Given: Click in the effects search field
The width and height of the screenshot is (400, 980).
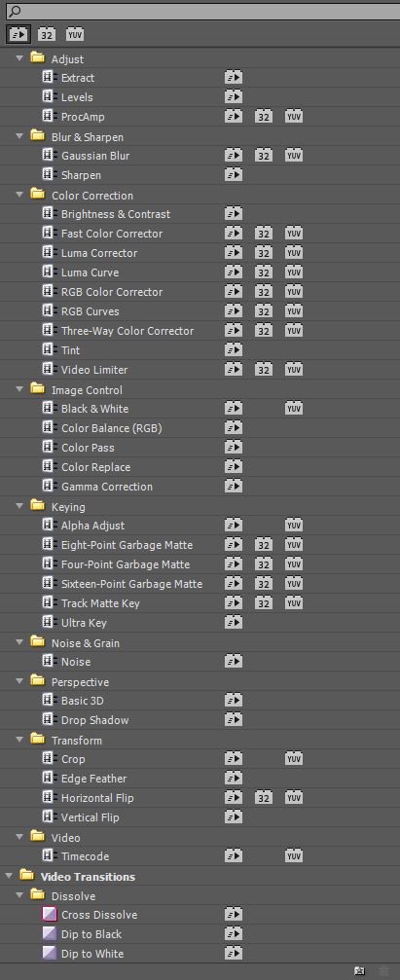Looking at the screenshot, I should point(205,12).
